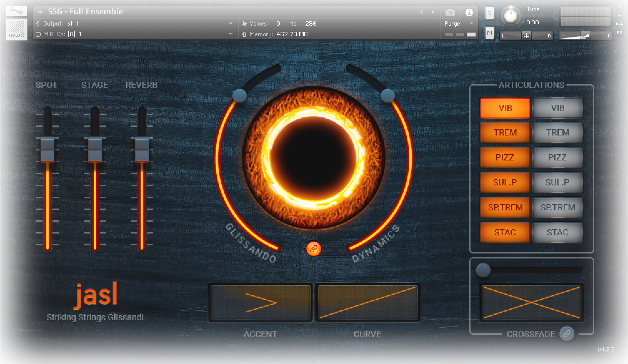The height and width of the screenshot is (364, 628).
Task: Toggle the Mute M button
Action: pyautogui.click(x=489, y=33)
